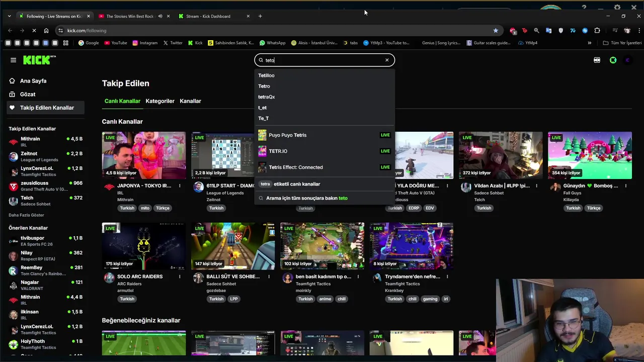Open tivibuspor recommended channel
The image size is (644, 362).
[46, 241]
